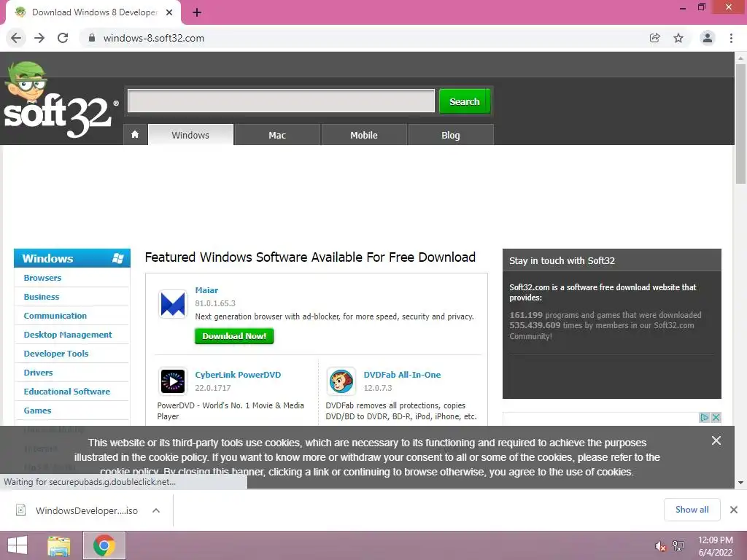The height and width of the screenshot is (560, 747).
Task: Open Desktop Management category
Action: click(x=68, y=335)
